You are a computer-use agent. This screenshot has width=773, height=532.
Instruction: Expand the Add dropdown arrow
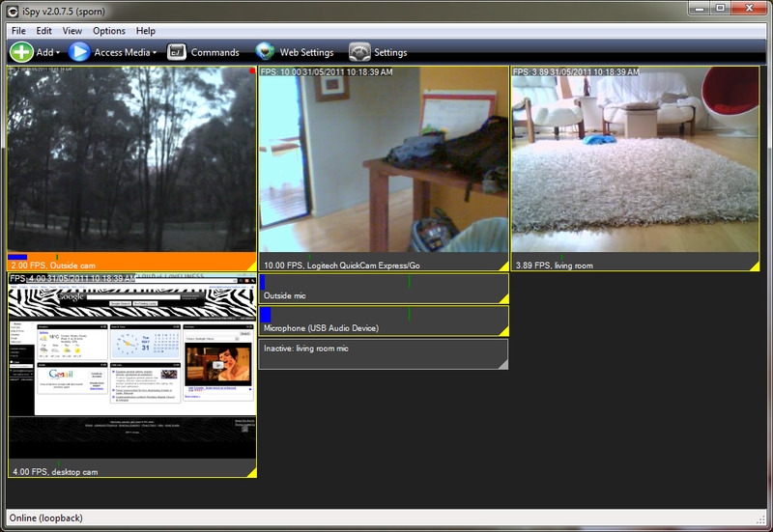(59, 53)
